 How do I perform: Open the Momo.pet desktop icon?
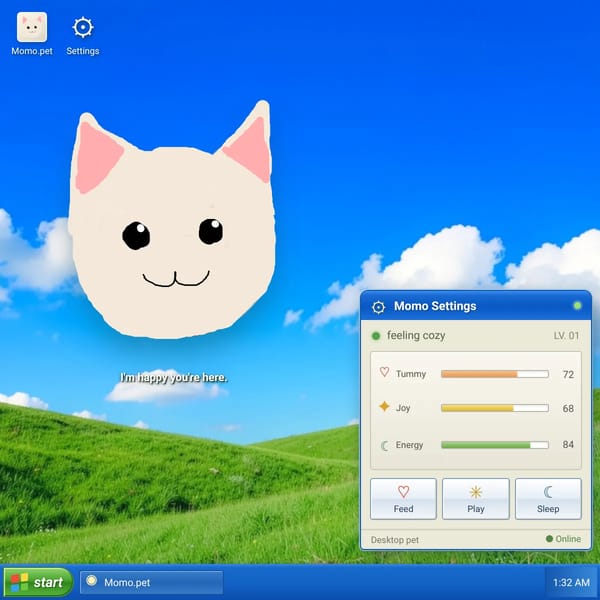pyautogui.click(x=32, y=34)
